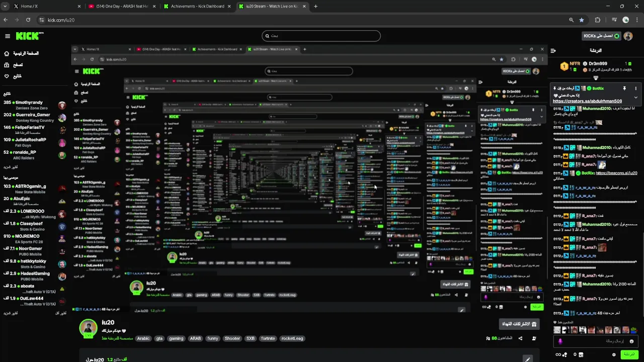Click the Kick search field

click(321, 36)
